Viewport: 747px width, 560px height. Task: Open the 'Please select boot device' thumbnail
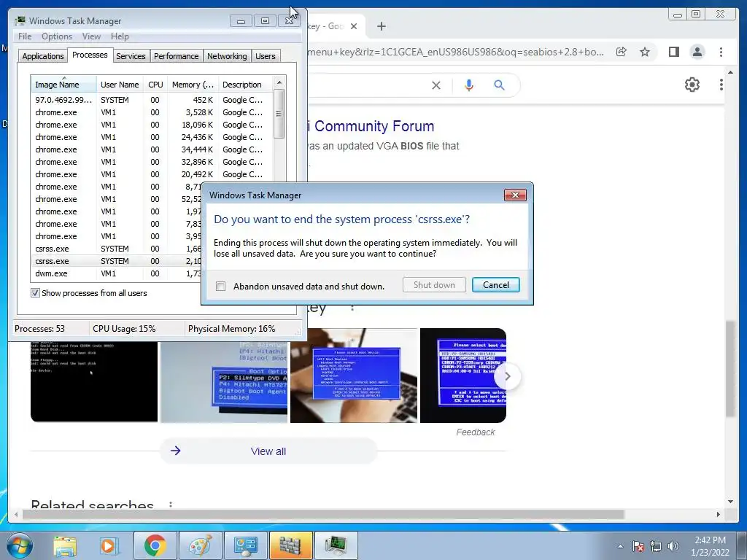click(463, 376)
